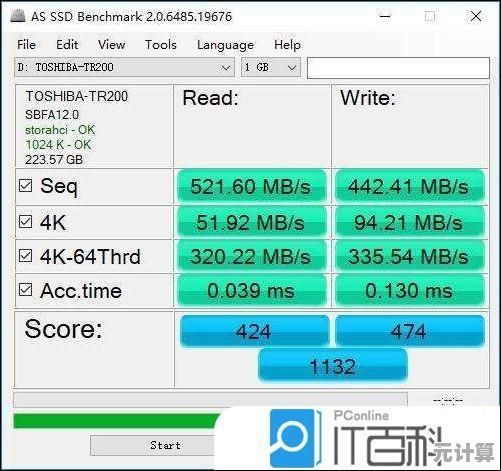Minimize the AS SSD Benchmark window
This screenshot has width=501, height=471.
pyautogui.click(x=385, y=16)
